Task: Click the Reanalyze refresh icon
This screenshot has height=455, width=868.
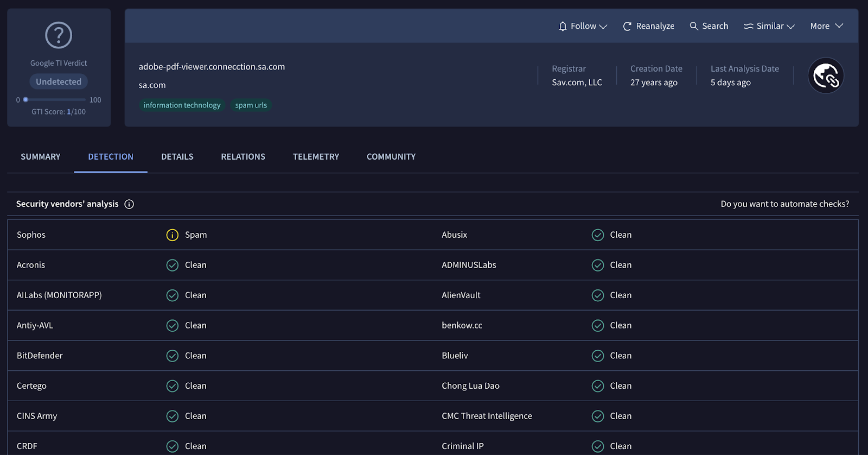Action: pyautogui.click(x=627, y=26)
